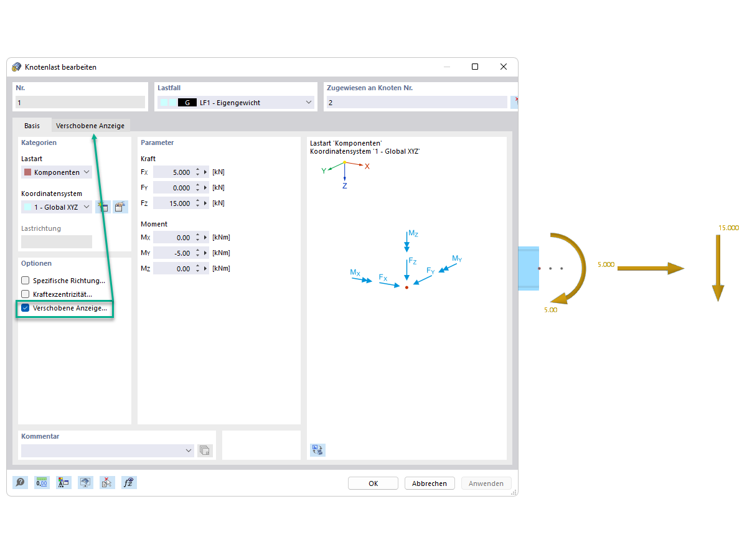Use the Mz value spinner arrows
This screenshot has height=560, width=747.
tap(198, 269)
